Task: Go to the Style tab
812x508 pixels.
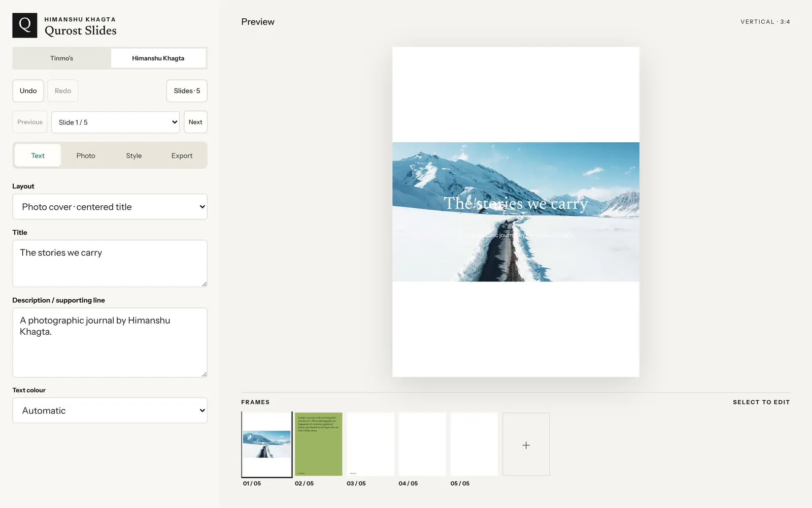Action: point(134,155)
